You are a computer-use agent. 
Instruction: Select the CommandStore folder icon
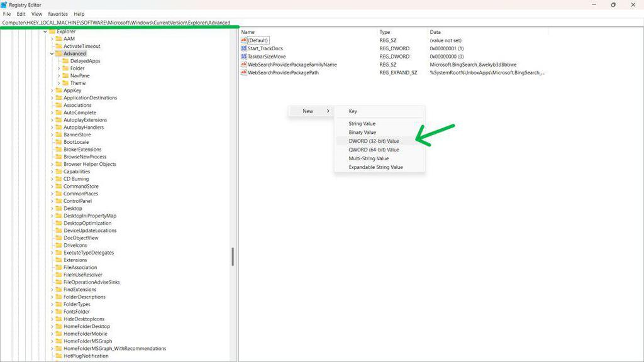58,186
